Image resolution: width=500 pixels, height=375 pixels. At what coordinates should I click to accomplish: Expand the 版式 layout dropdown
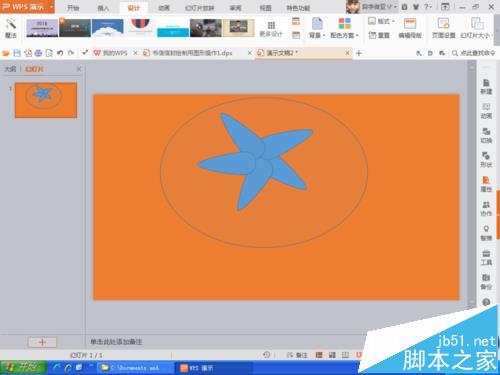[382, 21]
